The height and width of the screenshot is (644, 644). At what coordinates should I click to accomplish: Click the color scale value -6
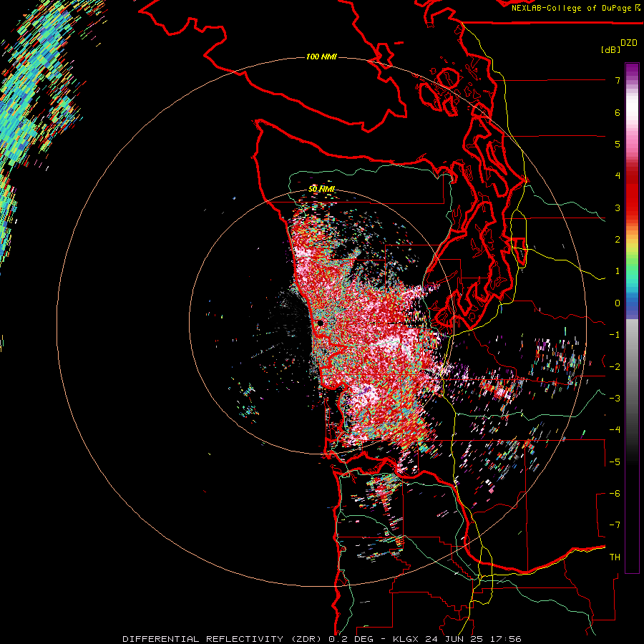(x=615, y=493)
